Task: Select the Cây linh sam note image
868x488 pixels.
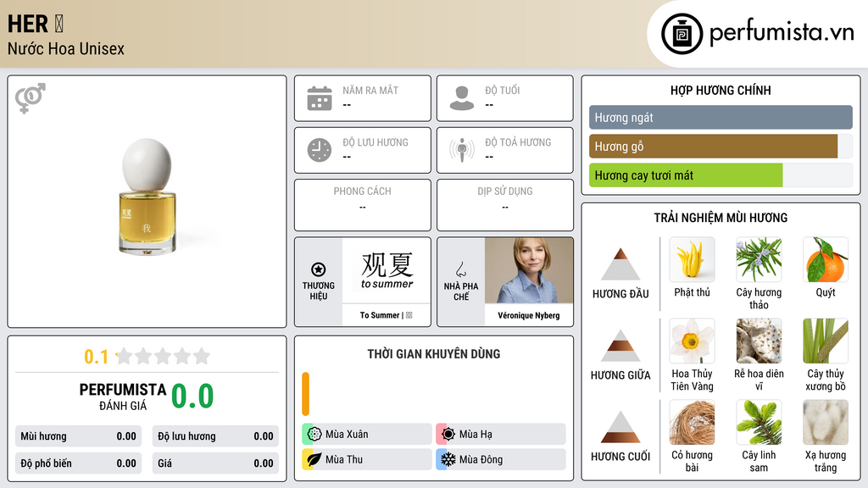Action: click(x=759, y=422)
